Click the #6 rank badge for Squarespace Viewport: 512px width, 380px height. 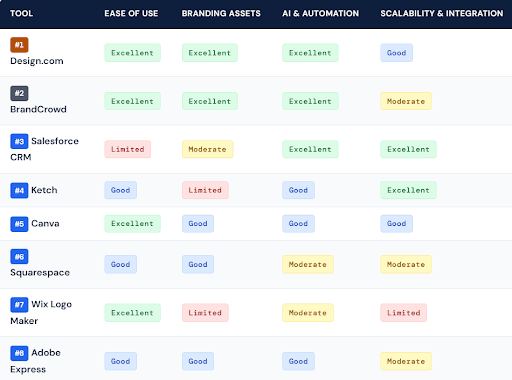tap(19, 257)
